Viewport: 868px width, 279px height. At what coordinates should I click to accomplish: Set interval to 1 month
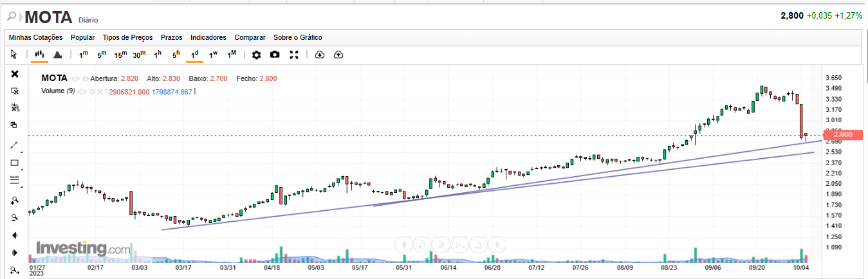point(232,55)
